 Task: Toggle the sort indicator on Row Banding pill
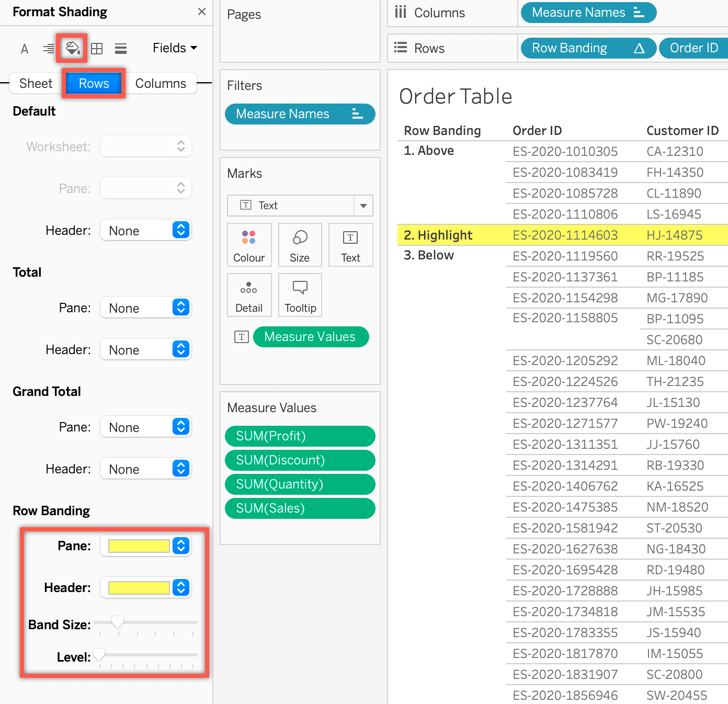pyautogui.click(x=640, y=48)
